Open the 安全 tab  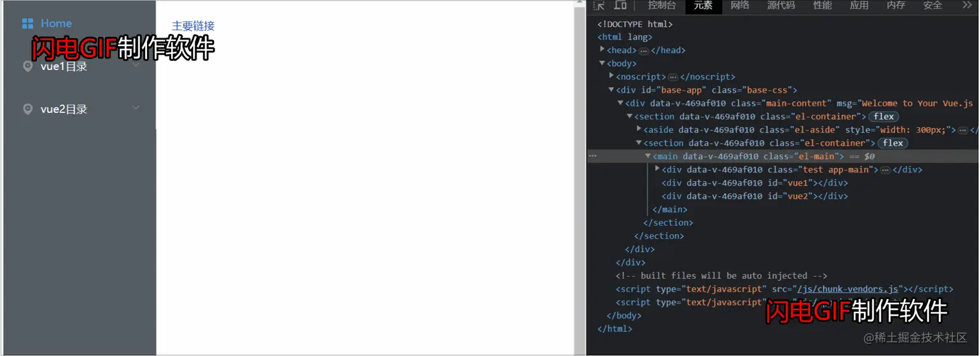(932, 5)
